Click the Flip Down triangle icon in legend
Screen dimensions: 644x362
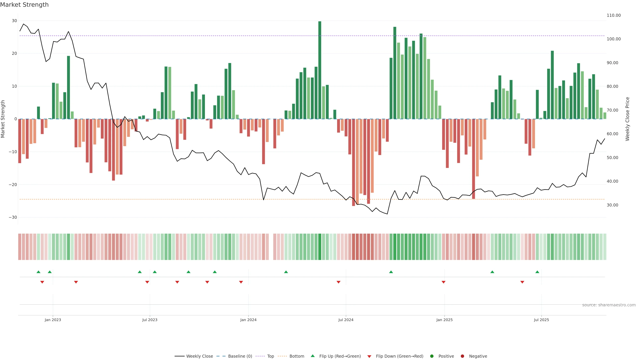tap(369, 356)
